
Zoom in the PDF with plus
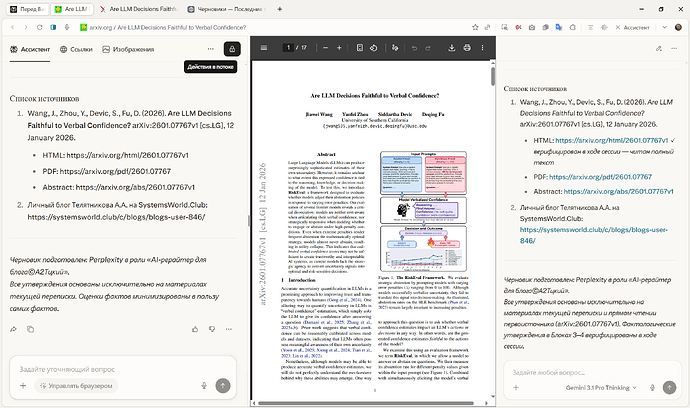coord(339,48)
